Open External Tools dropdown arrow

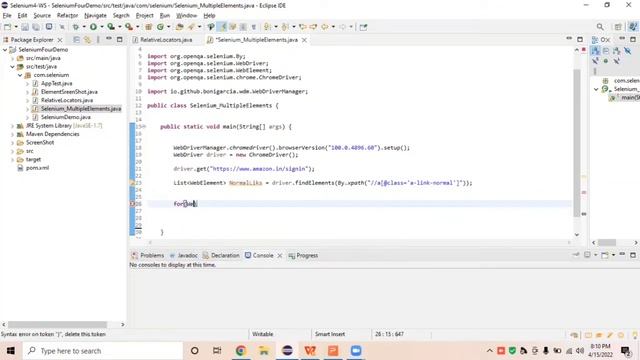point(138,27)
